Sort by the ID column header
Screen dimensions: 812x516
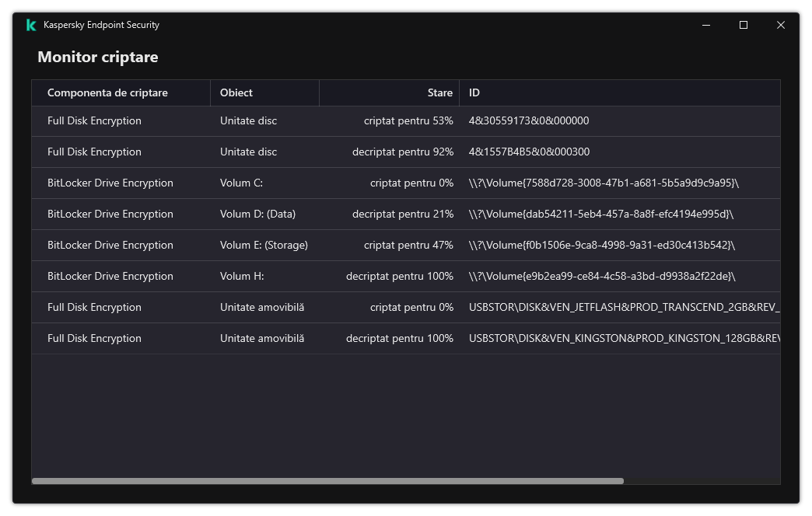(474, 92)
